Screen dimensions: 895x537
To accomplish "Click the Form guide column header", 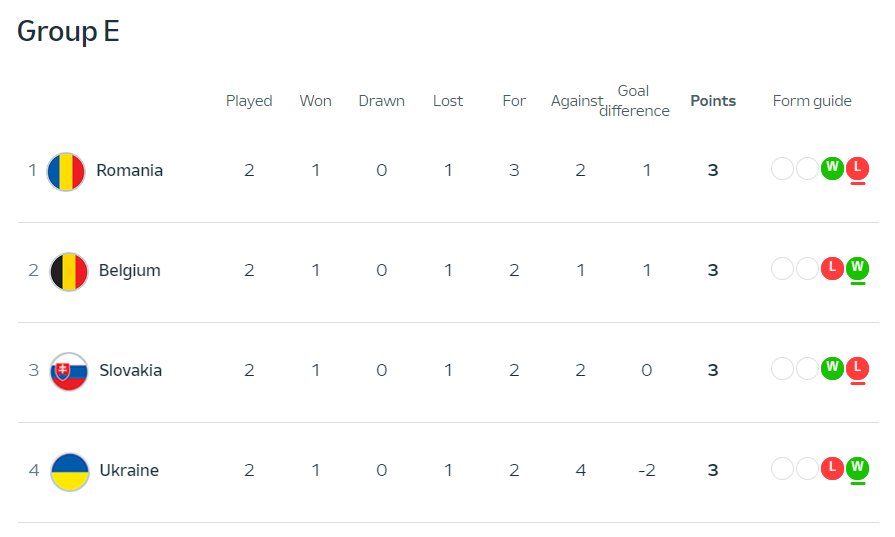I will (812, 101).
